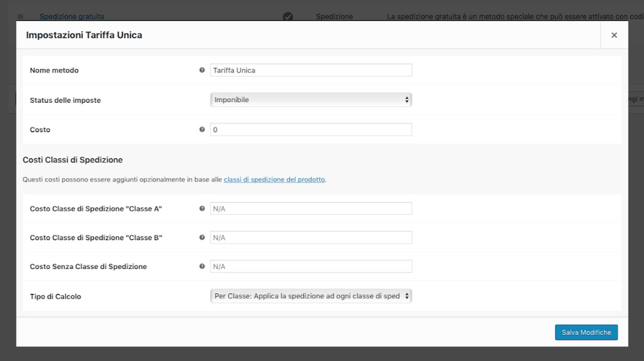Click help icon for Costo Senza Classe
The height and width of the screenshot is (361, 644).
(202, 266)
